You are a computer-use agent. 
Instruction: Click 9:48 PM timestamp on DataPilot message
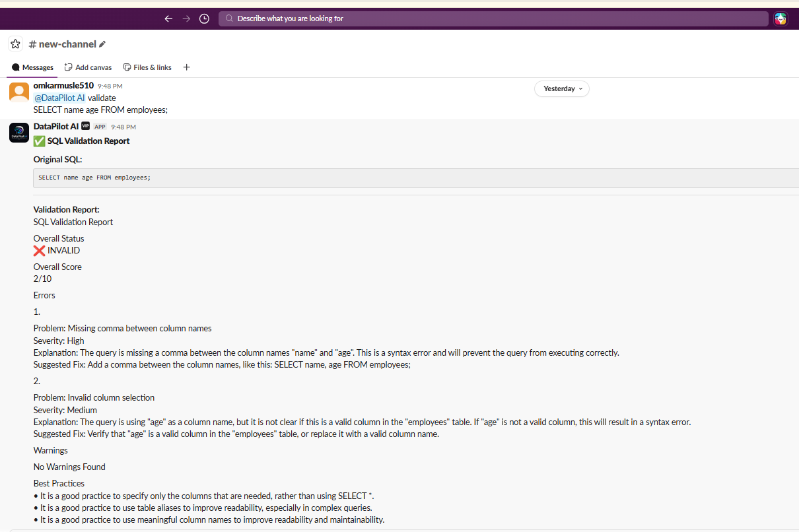coord(123,127)
